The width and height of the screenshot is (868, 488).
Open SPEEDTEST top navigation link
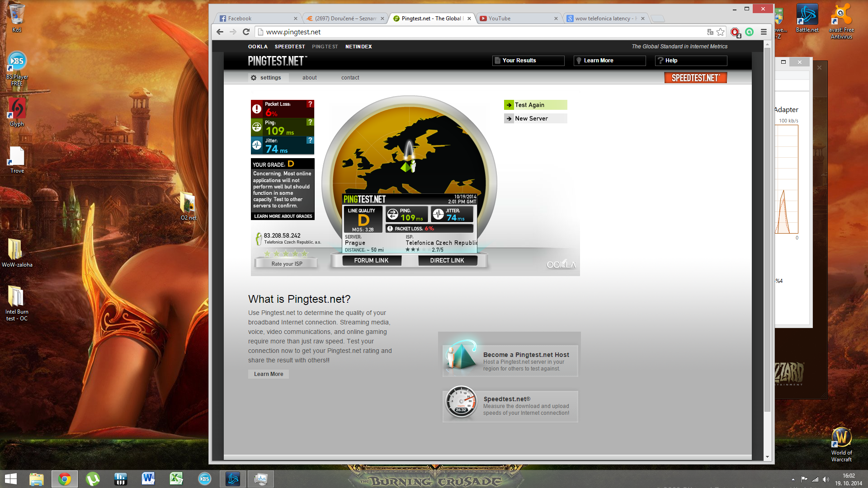pos(290,47)
